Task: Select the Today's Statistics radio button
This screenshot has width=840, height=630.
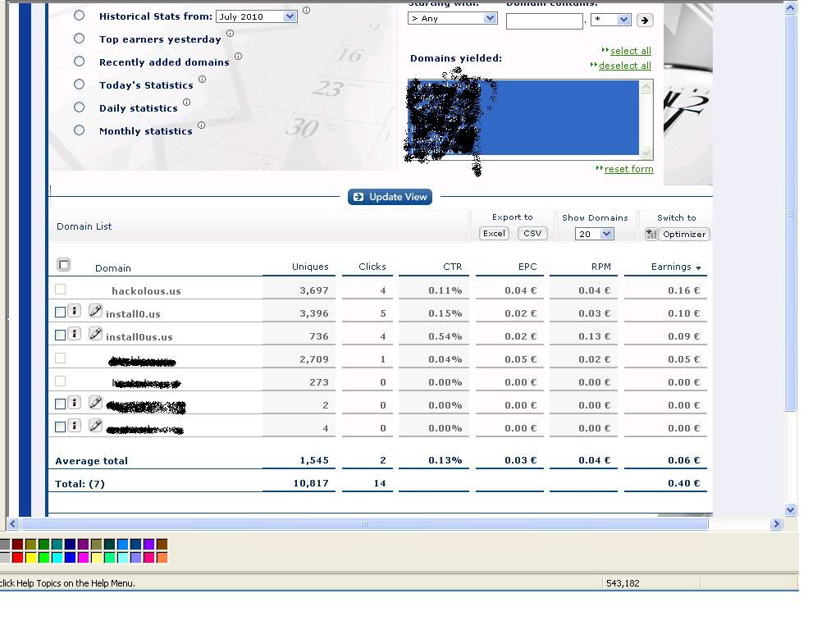Action: tap(80, 84)
